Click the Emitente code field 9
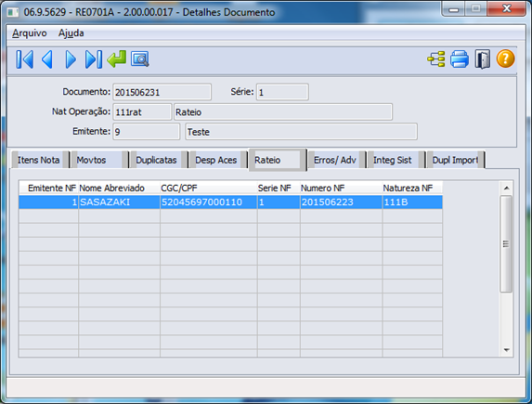The width and height of the screenshot is (532, 404). pyautogui.click(x=147, y=131)
